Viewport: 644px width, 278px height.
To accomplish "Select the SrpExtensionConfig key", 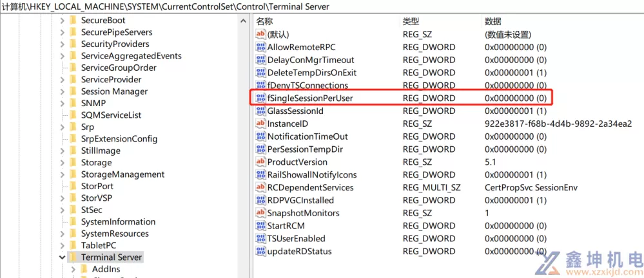I will (119, 138).
